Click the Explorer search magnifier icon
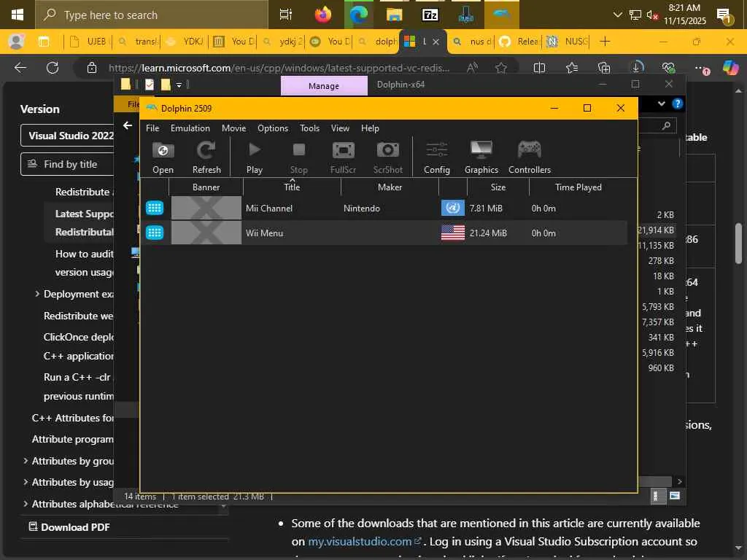The height and width of the screenshot is (560, 747). pyautogui.click(x=666, y=125)
